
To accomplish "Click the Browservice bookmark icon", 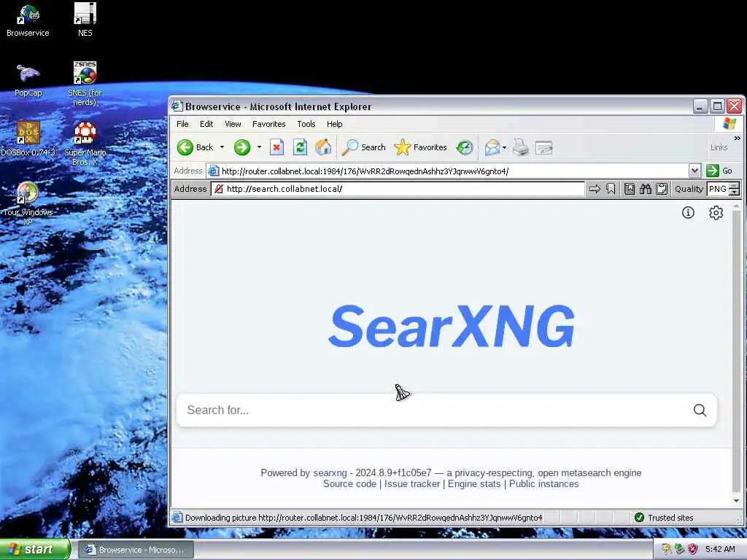I will (x=611, y=189).
